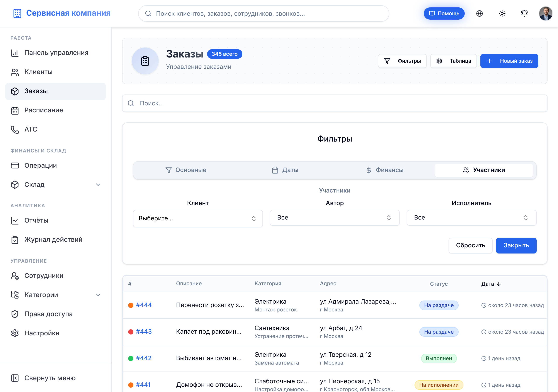Screen dimensions: 558x392
Task: Open order #443 link
Action: tap(144, 331)
